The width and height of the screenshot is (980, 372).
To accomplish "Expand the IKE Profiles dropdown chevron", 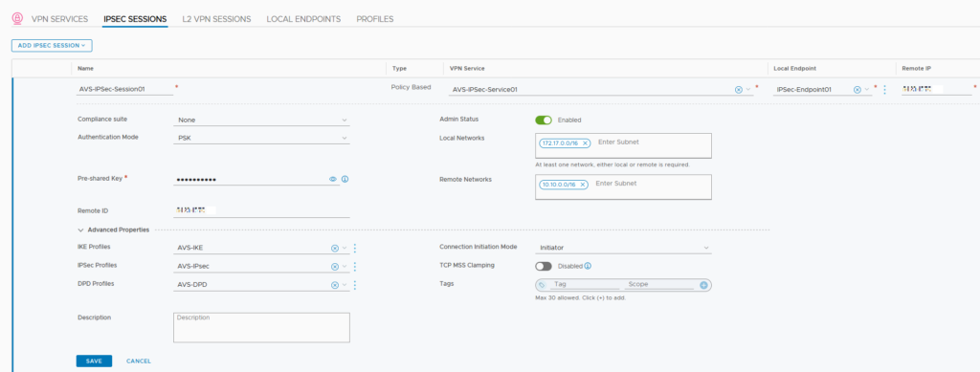I will click(344, 248).
